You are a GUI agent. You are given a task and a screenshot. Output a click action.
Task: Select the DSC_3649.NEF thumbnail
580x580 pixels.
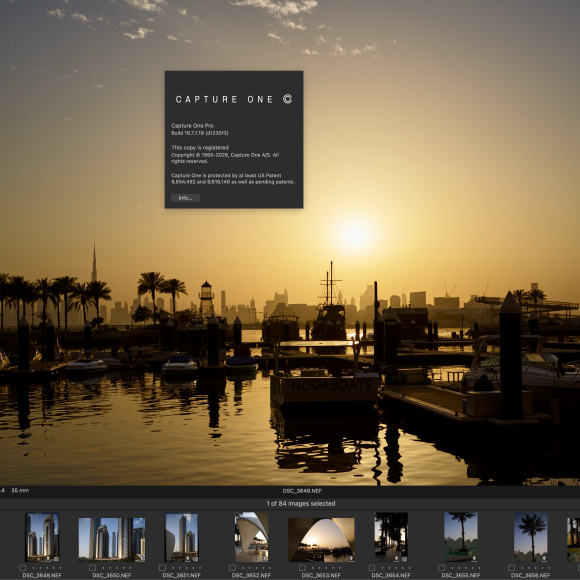[42, 537]
